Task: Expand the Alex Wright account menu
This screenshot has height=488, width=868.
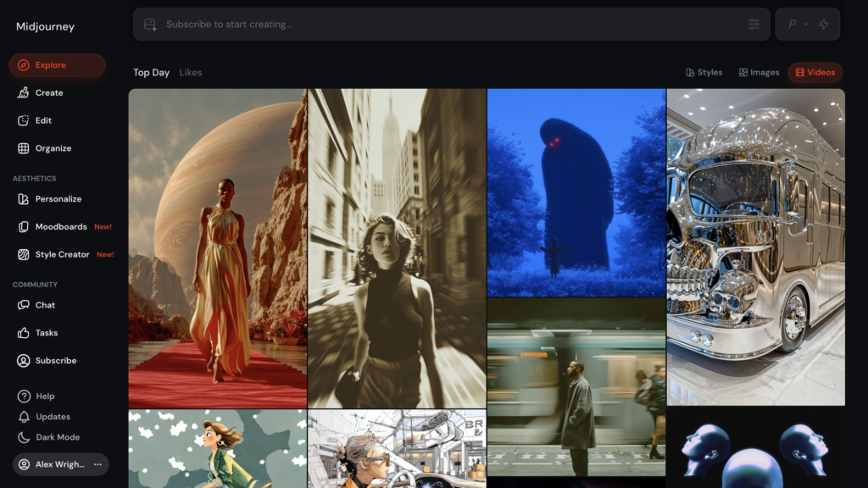Action: pyautogui.click(x=97, y=464)
